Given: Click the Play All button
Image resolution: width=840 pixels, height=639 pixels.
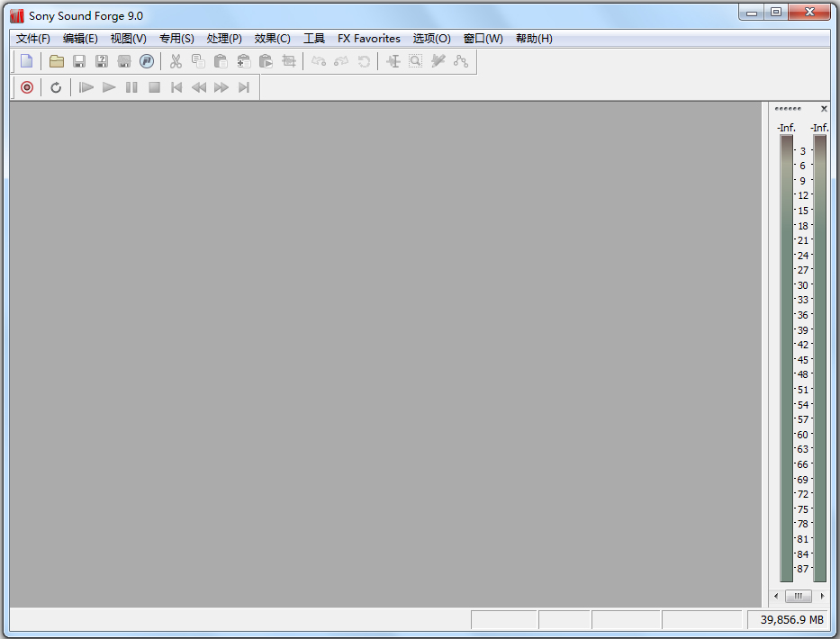Looking at the screenshot, I should 86,87.
